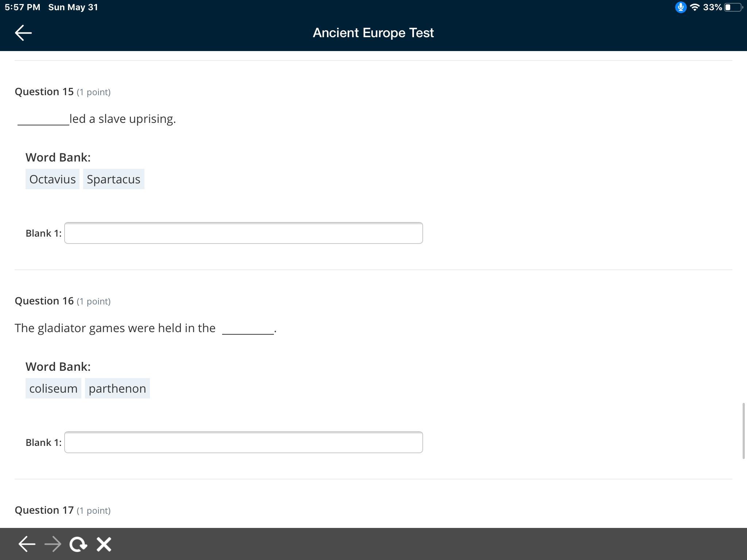Choose the coliseum word bank option
Screen dimensions: 747x560
point(53,388)
